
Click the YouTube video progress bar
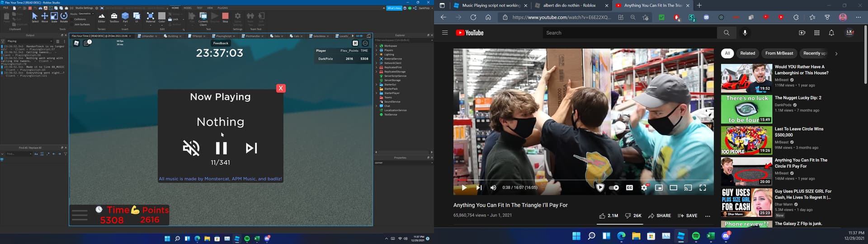coord(583,179)
